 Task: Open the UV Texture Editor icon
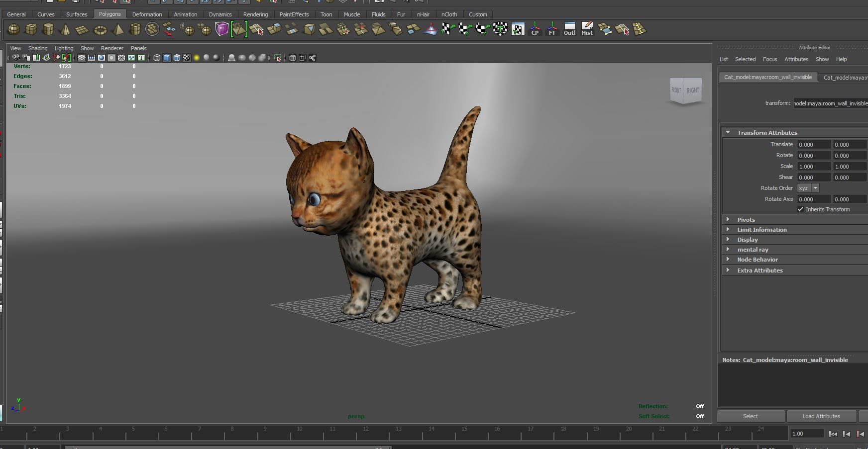pyautogui.click(x=518, y=29)
